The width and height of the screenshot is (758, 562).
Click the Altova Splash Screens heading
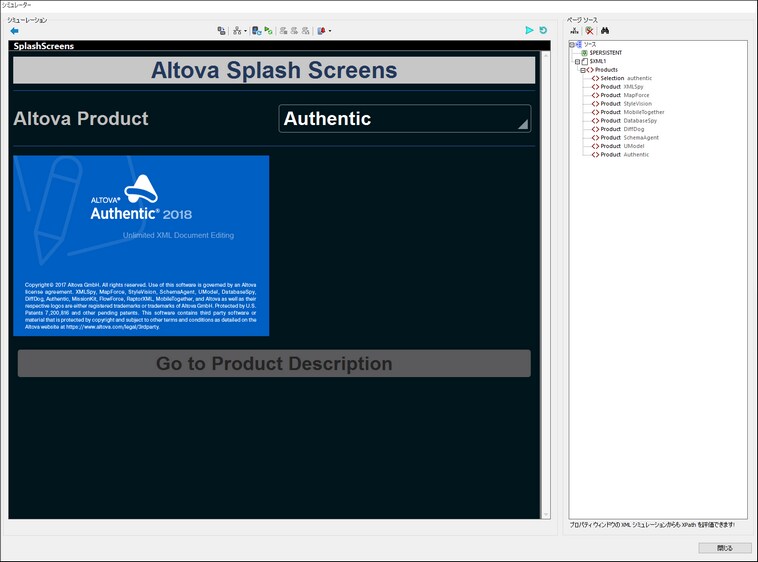point(274,70)
